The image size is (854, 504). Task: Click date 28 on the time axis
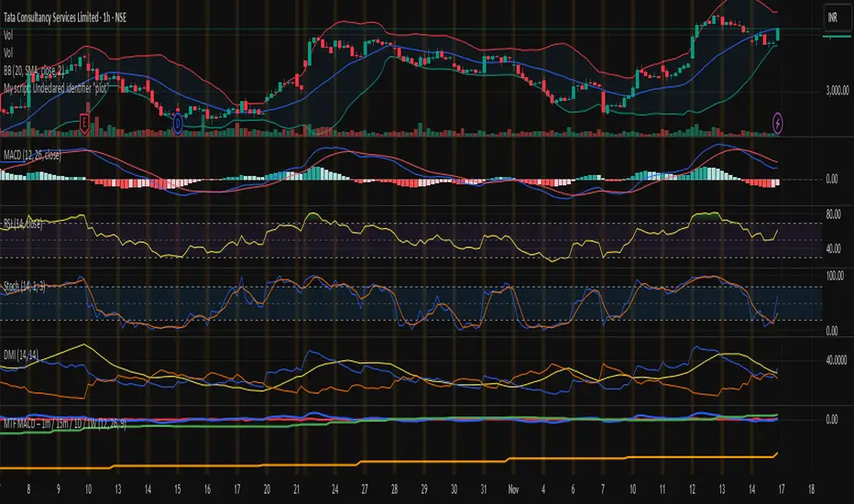(x=394, y=489)
